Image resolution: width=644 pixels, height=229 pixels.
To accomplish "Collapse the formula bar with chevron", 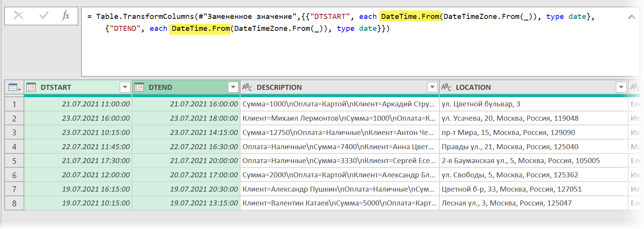I will tap(632, 17).
